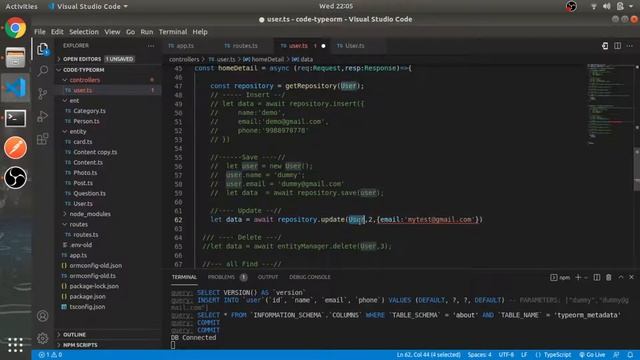Image resolution: width=640 pixels, height=360 pixels.
Task: Add a new terminal with plus icon
Action: (x=578, y=277)
